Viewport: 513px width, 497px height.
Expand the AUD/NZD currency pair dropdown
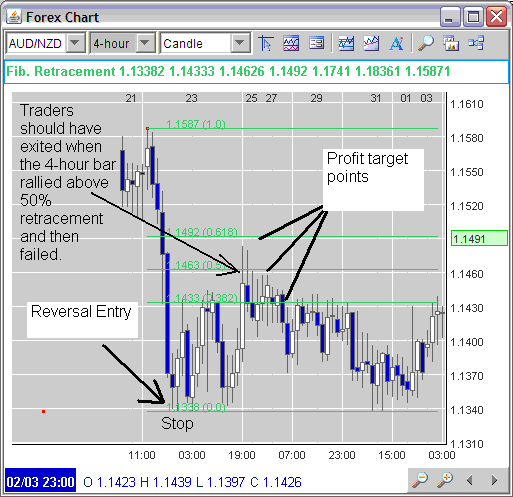pyautogui.click(x=75, y=43)
